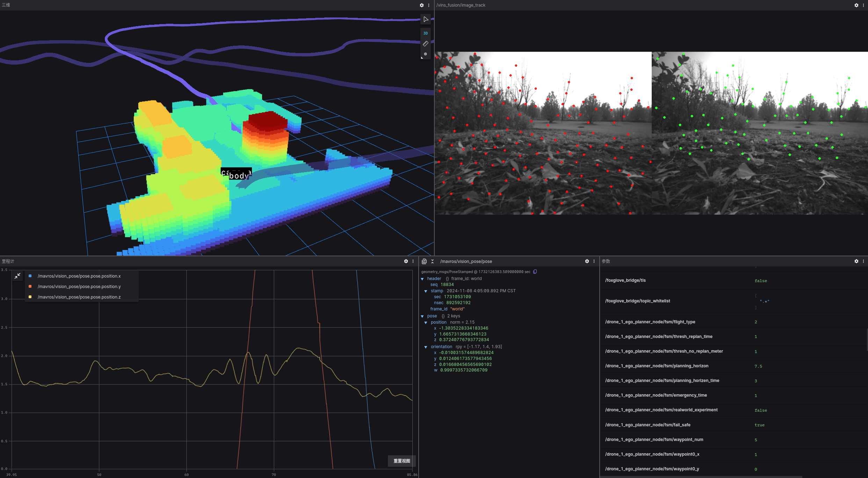Click the blue position.x legend color square

tap(30, 276)
